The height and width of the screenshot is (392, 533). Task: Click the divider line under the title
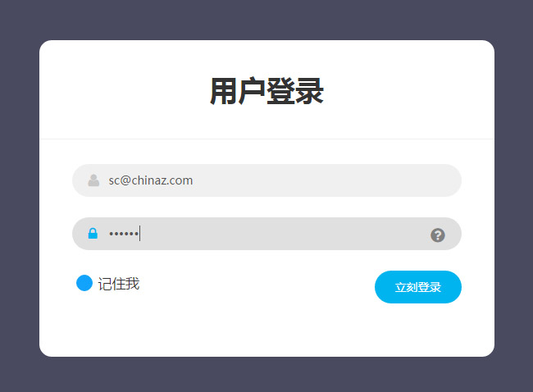tap(266, 139)
